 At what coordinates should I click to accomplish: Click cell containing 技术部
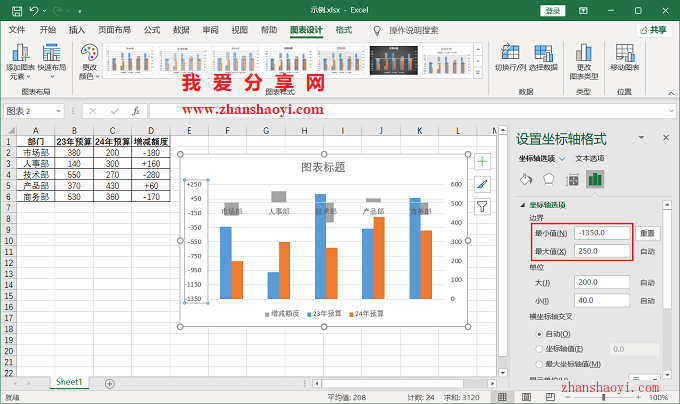pos(36,175)
